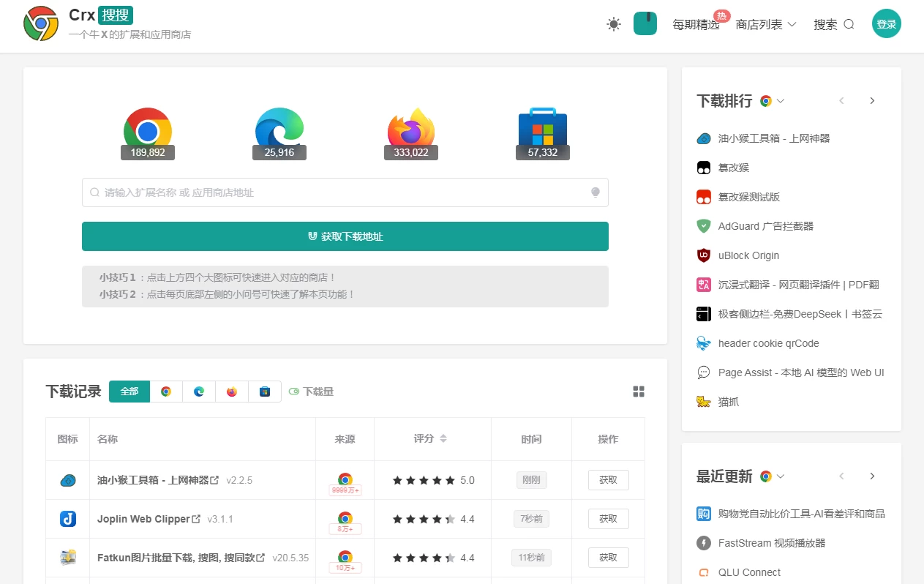Click the Chrome source icon in the Joplin row
The height and width of the screenshot is (584, 924).
(345, 517)
